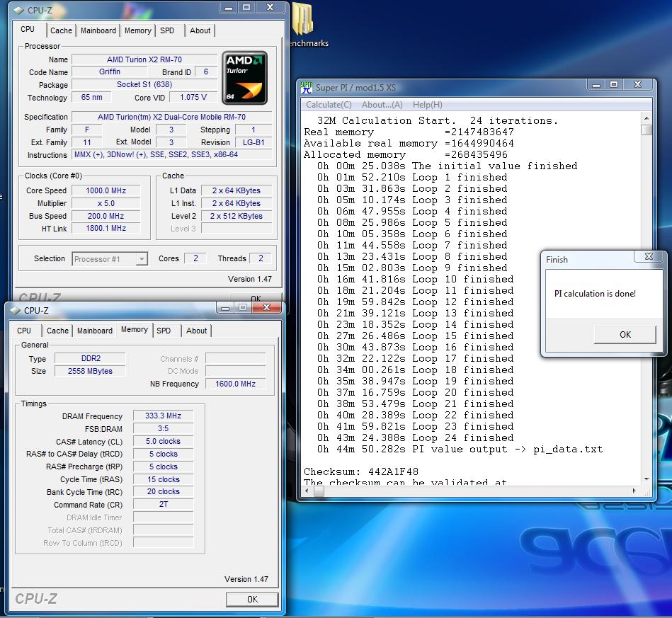Click the vertical scrollbar thumb in Super PI
672x618 pixels.
pos(647,130)
